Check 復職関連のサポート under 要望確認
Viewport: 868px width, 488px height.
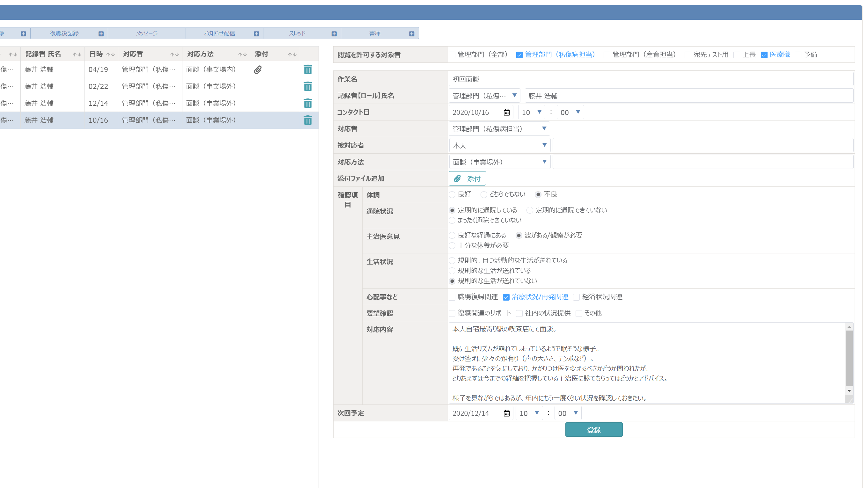click(452, 314)
